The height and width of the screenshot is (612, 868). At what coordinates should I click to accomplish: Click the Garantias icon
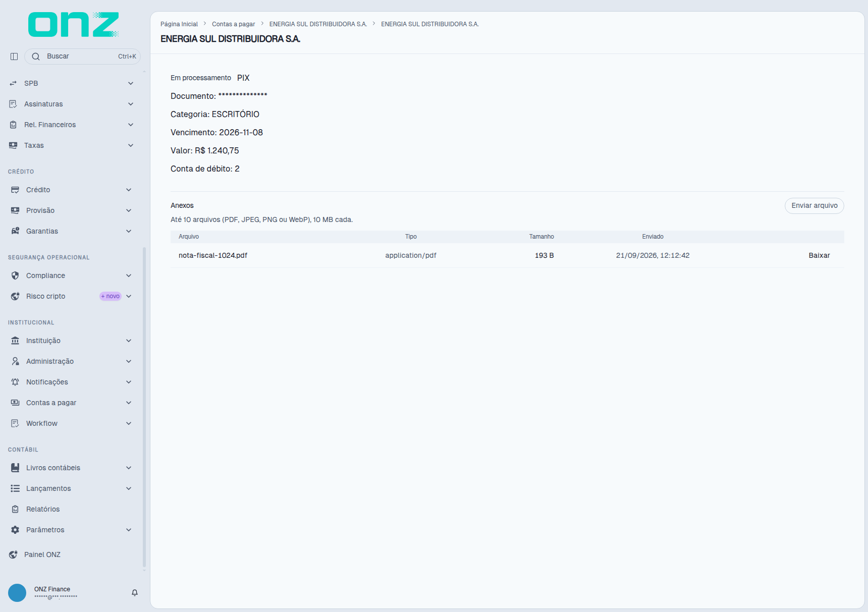coord(15,231)
